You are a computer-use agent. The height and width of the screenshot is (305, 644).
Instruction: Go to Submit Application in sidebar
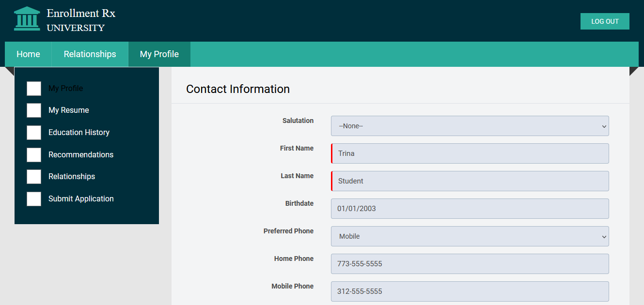[x=81, y=199]
